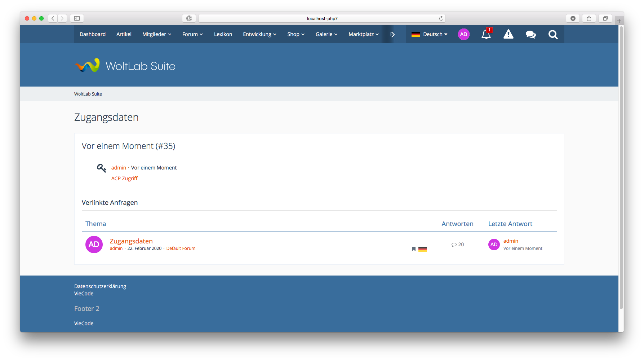Click the AD user avatar in navigation bar
The height and width of the screenshot is (361, 644).
pos(463,34)
